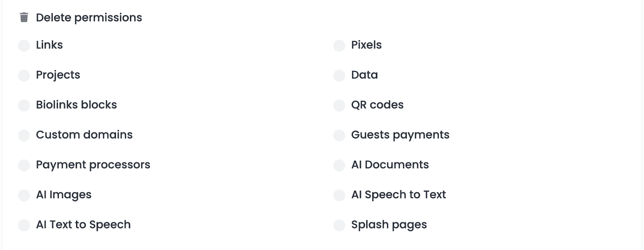Click the QR codes label text

click(377, 105)
